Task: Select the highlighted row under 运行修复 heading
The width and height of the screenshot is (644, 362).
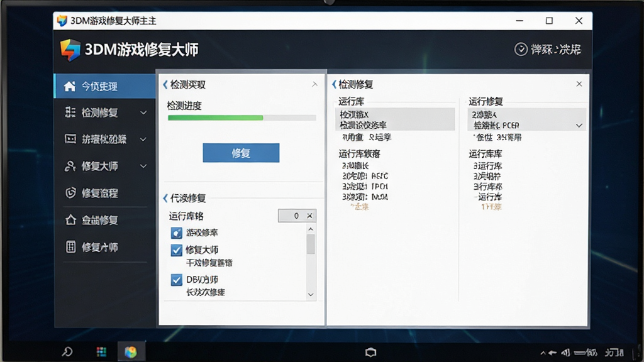Action: pos(526,119)
